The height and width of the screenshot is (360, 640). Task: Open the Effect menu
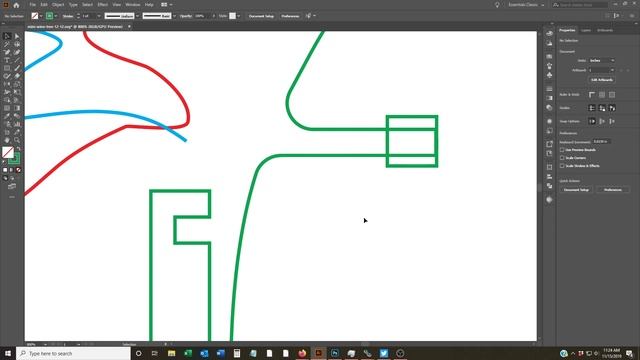pos(102,5)
